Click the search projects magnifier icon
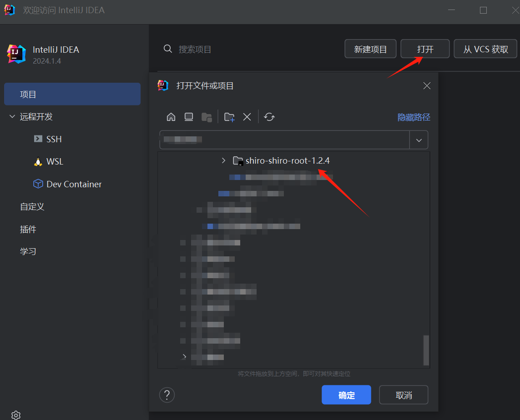This screenshot has height=420, width=520. point(168,49)
